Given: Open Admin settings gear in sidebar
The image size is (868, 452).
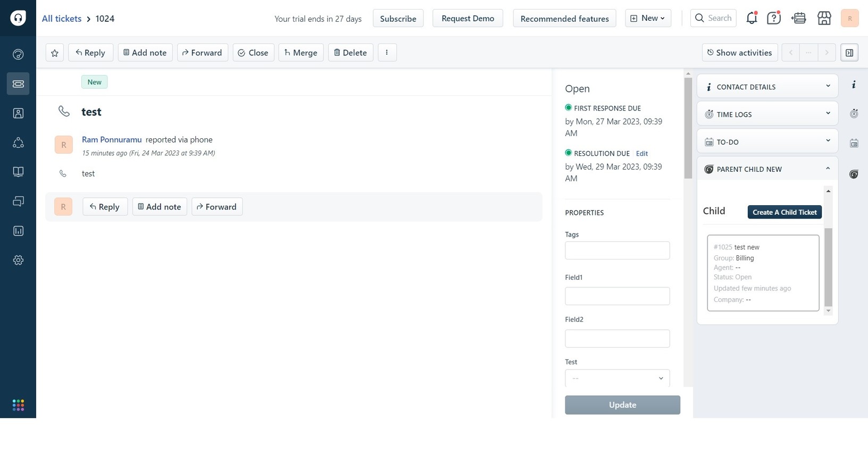Looking at the screenshot, I should [x=18, y=260].
